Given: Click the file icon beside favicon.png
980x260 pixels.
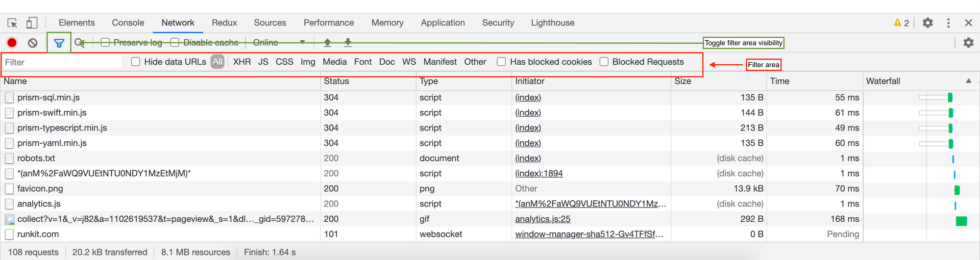Looking at the screenshot, I should tap(9, 189).
